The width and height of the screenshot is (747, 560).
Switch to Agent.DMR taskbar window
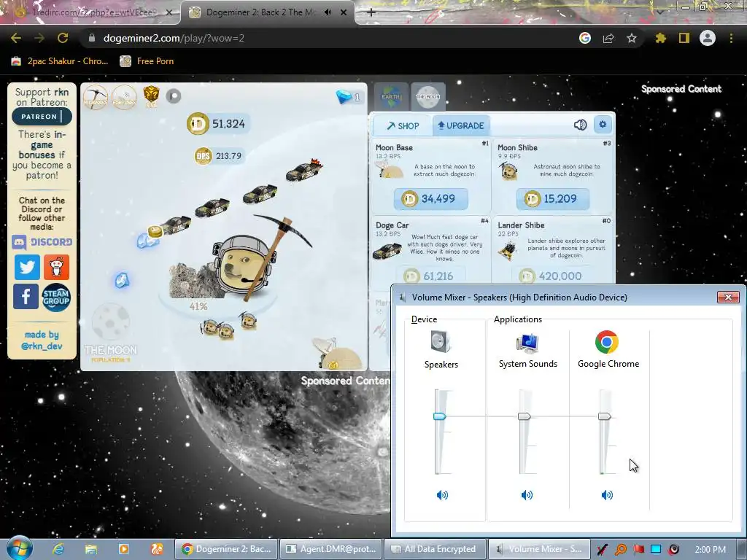tap(331, 549)
